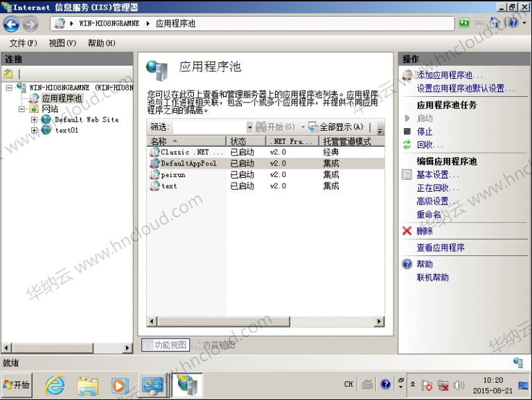Open the 开始 Start button
Screen dimensions: 532x400
point(17,385)
